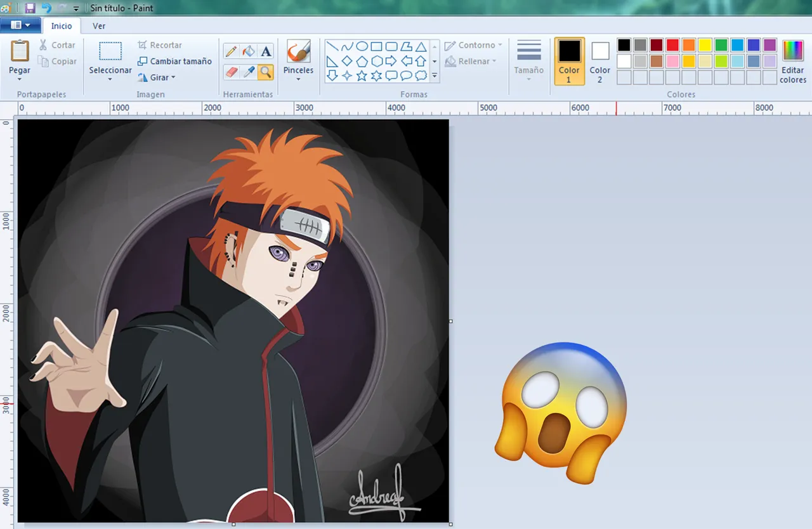
Task: Choose the pentagon shape
Action: coord(362,61)
